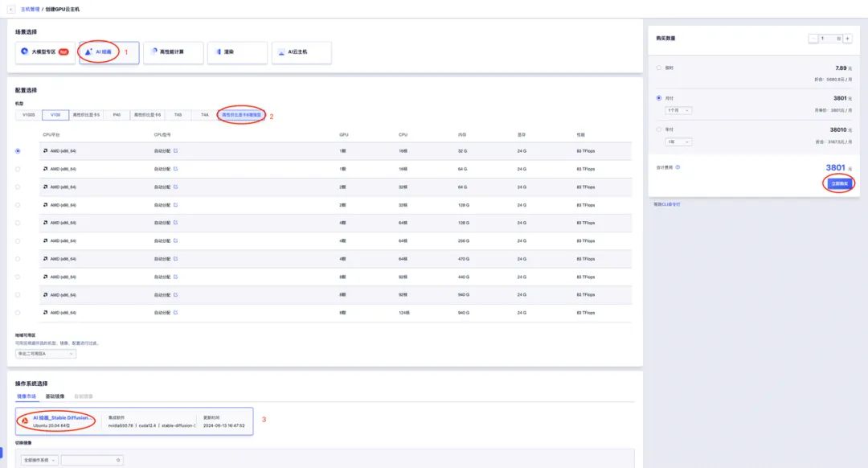Viewport: 868px width, 468px height.
Task: Click the 立即购买 buy now button
Action: [839, 183]
